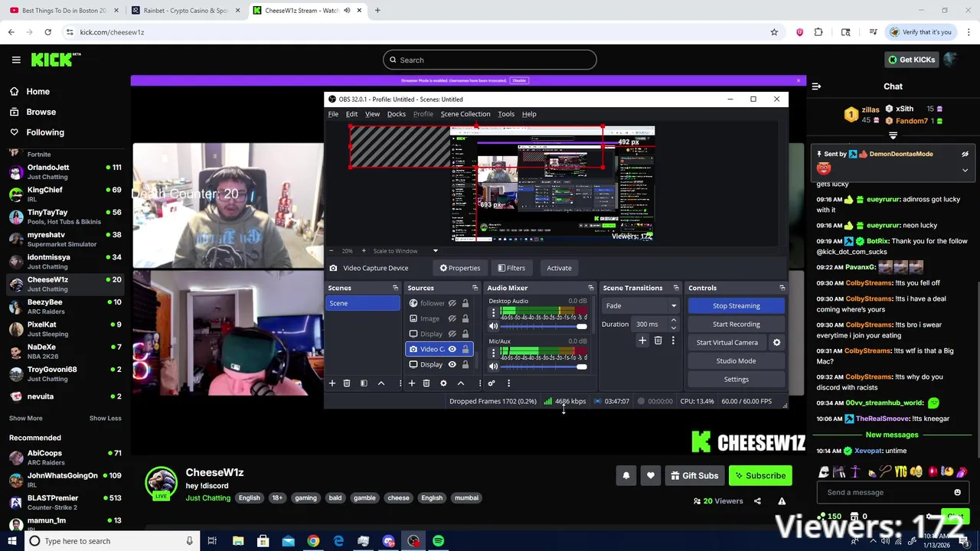Click Start Recording in OBS Controls
This screenshot has width=980, height=551.
click(x=736, y=324)
